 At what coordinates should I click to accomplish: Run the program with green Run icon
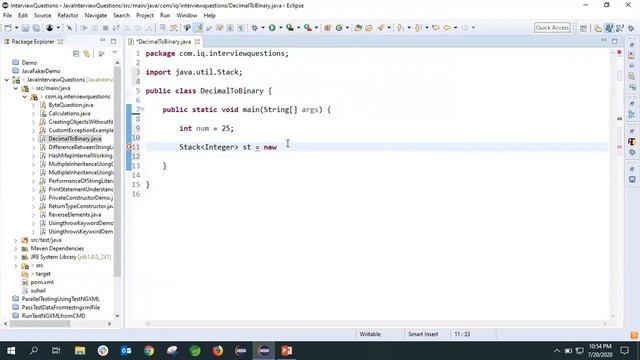click(x=272, y=28)
